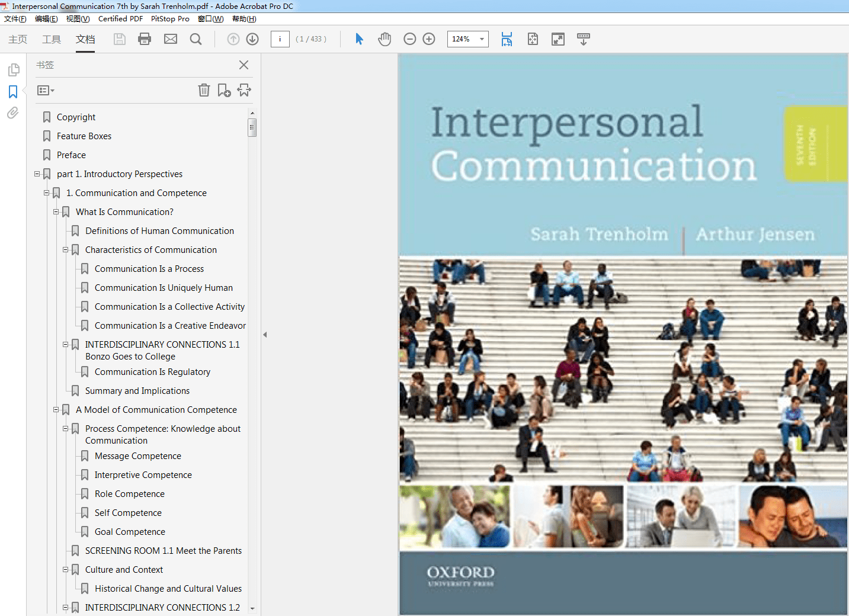This screenshot has width=849, height=616.
Task: Add a new bookmark with the bookmark-plus icon
Action: (x=224, y=90)
